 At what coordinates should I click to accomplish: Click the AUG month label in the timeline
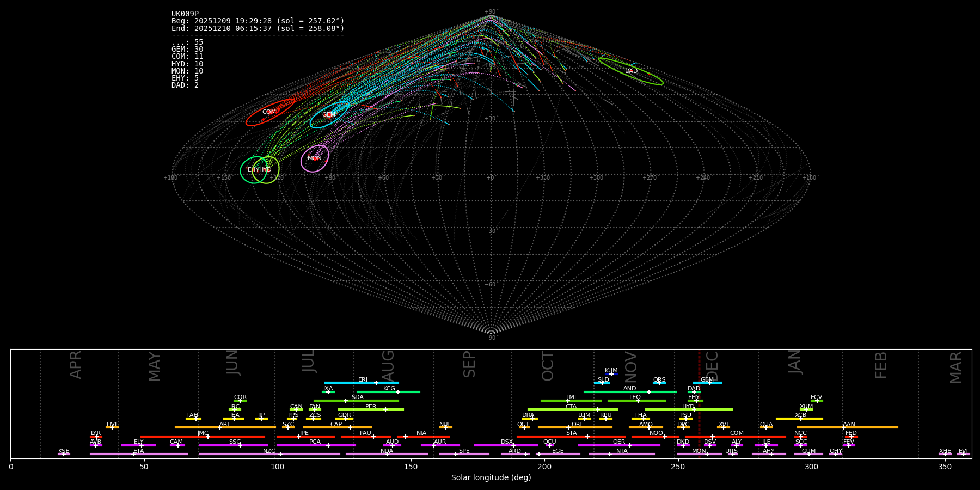pos(388,366)
